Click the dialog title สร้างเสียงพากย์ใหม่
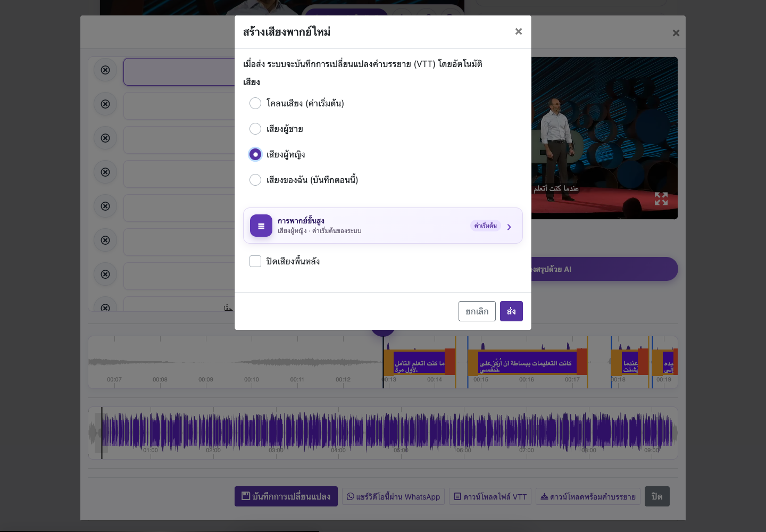Viewport: 766px width, 532px height. click(x=287, y=32)
